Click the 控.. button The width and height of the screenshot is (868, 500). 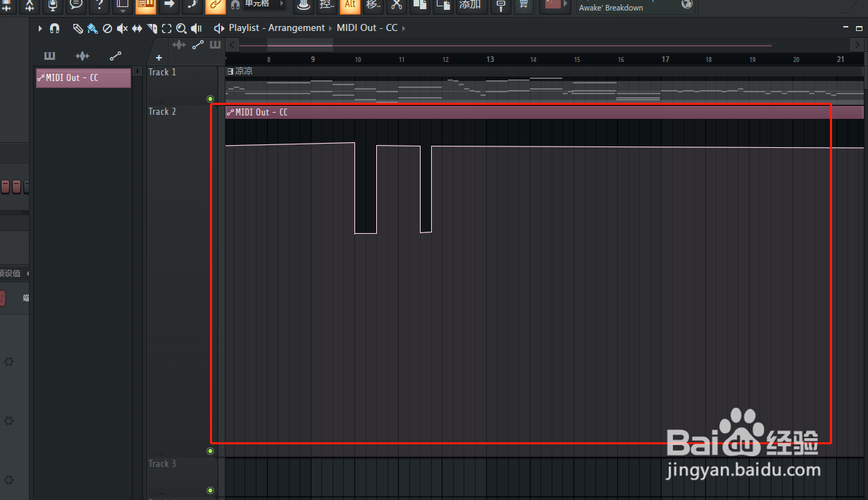coord(326,6)
